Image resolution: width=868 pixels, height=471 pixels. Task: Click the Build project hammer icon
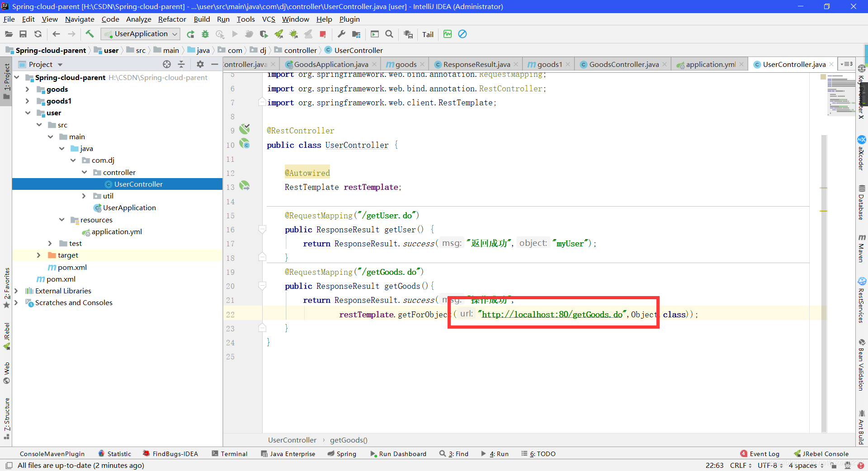[x=90, y=34]
